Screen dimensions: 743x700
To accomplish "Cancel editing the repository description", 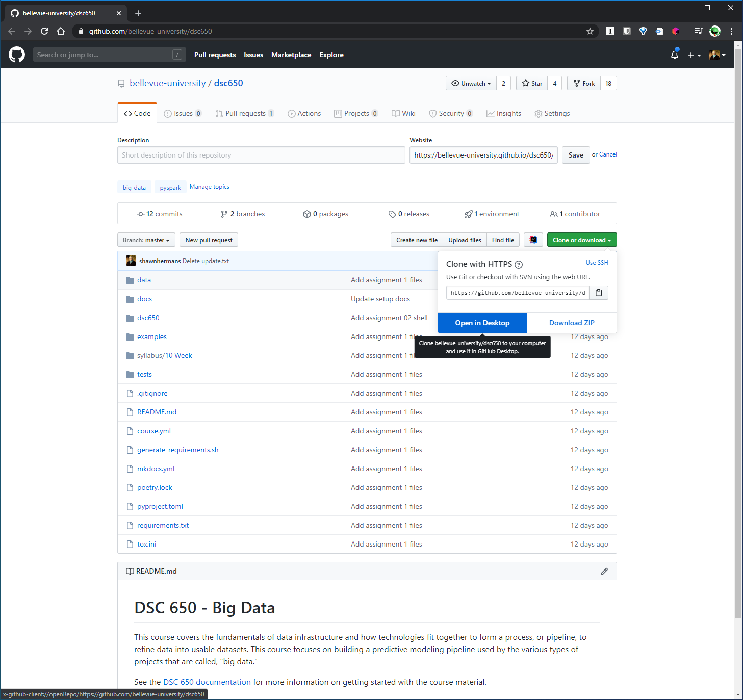I will pos(608,154).
